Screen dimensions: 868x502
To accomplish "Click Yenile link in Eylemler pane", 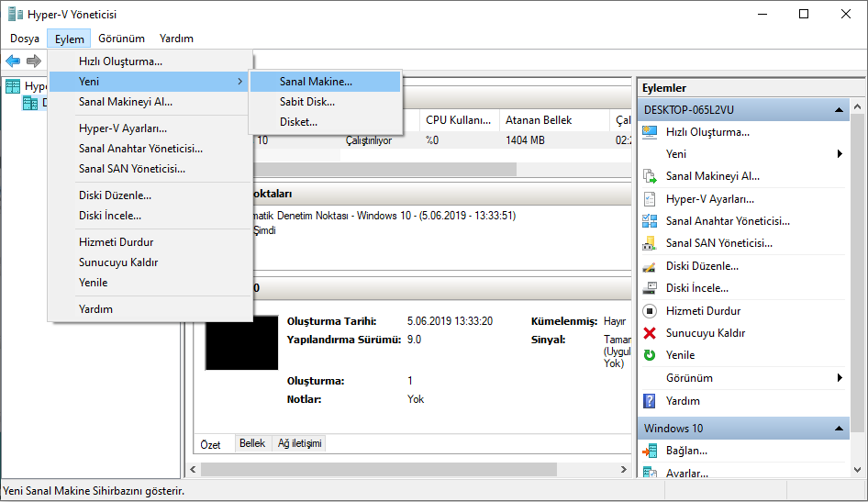I will [x=680, y=355].
